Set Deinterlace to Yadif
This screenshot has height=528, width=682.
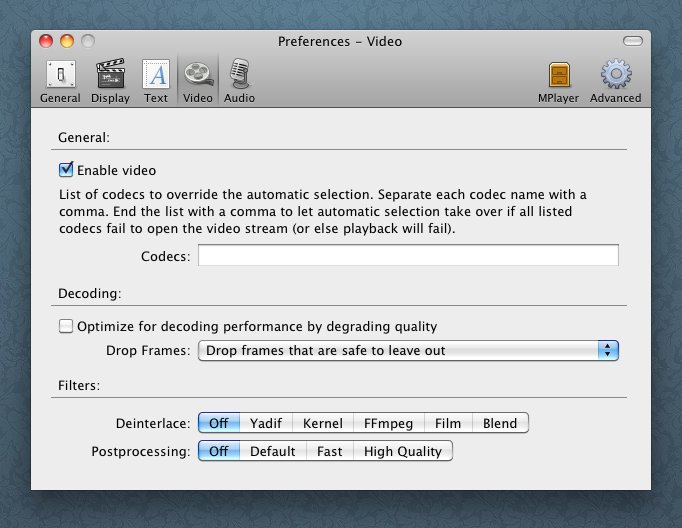click(266, 423)
